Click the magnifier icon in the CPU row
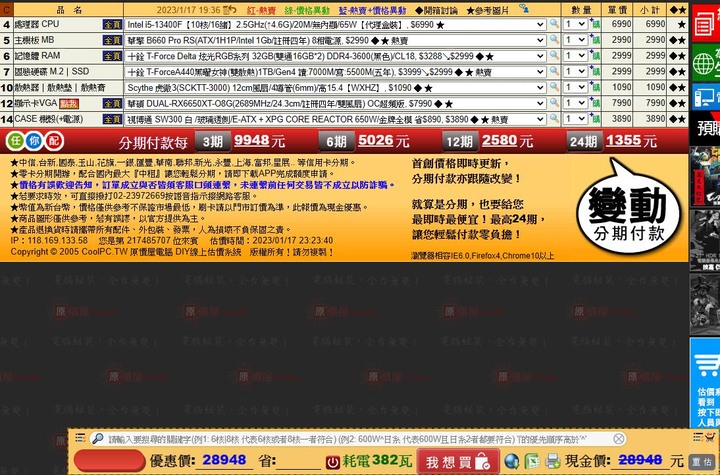The image size is (720, 475). [554, 23]
